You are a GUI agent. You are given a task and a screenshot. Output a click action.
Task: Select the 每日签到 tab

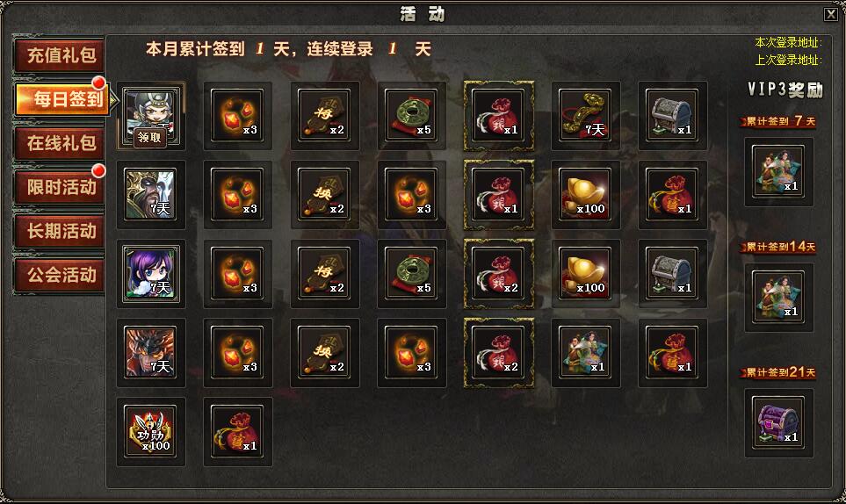62,99
